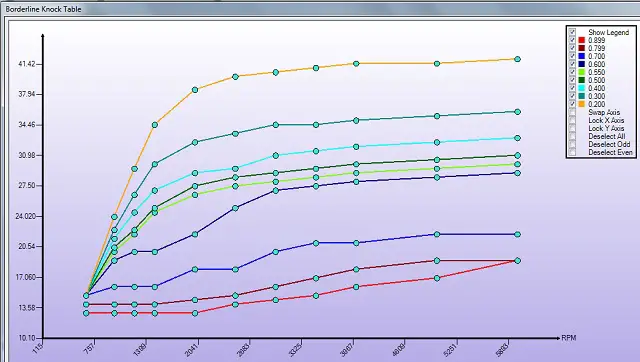Click the RPM label of the X axis
The image size is (640, 362).
coord(569,338)
